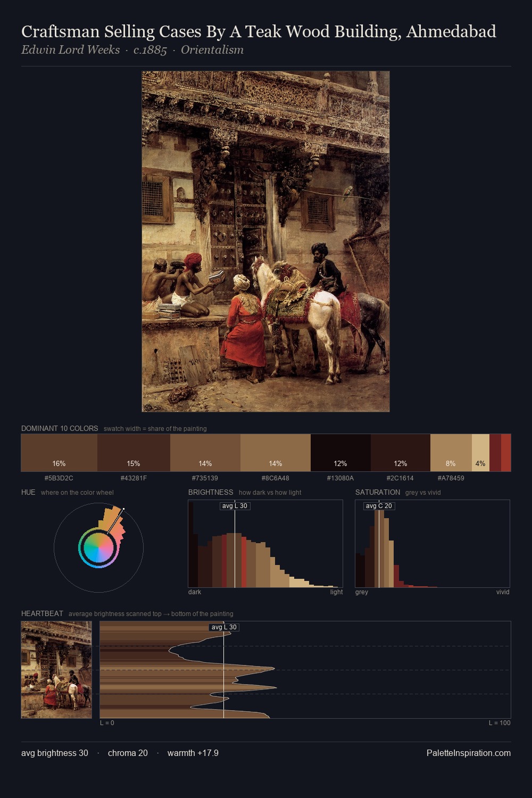Select the near-black 12% swatch #13080A
The height and width of the screenshot is (798, 532).
340,453
